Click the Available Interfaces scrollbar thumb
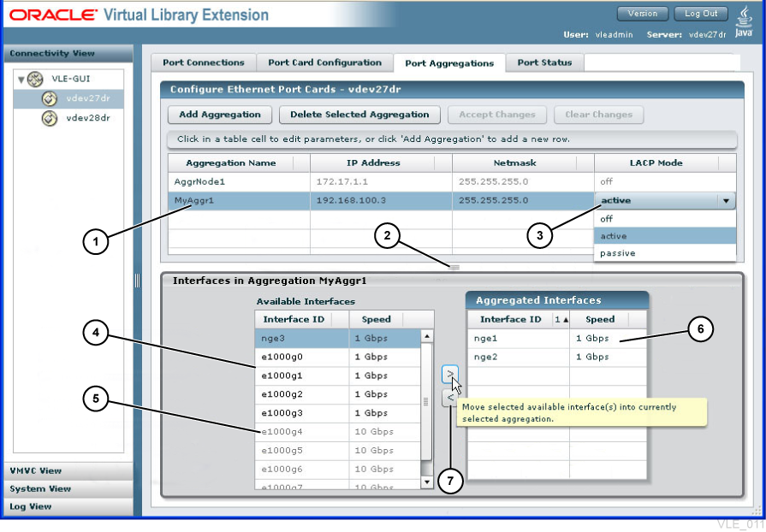Screen dimensions: 766x532 [426, 401]
